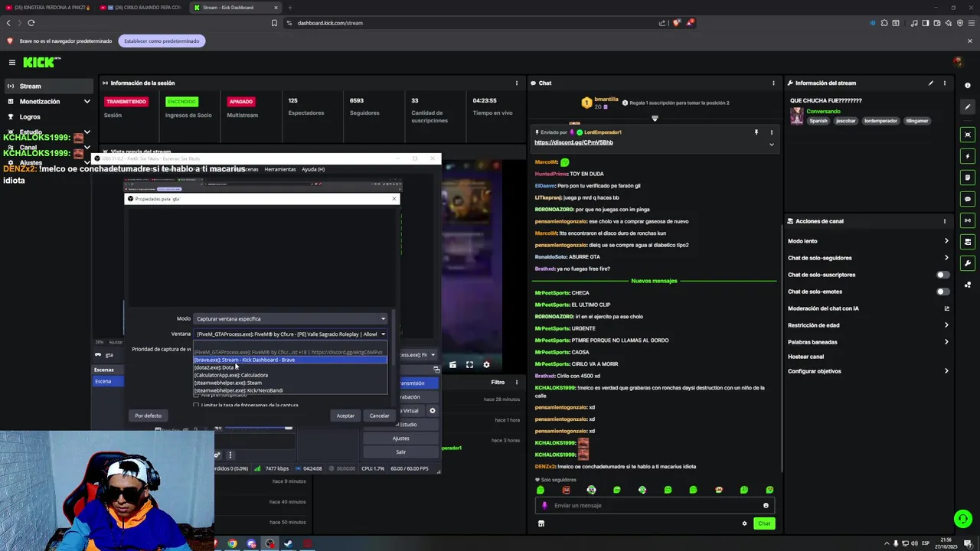Viewport: 980px width, 551px height.
Task: Expand the Monetización sidebar section
Action: (87, 101)
